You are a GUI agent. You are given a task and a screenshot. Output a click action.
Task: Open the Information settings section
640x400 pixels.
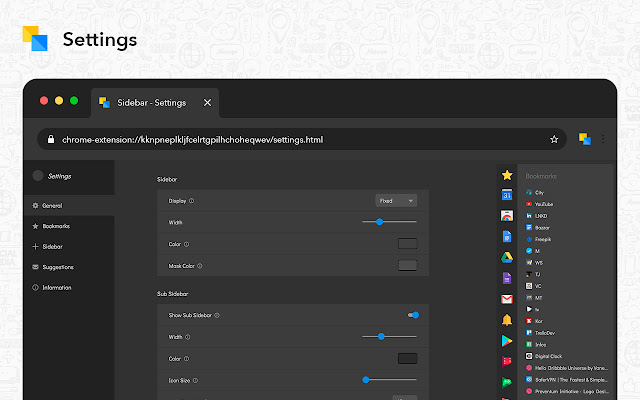point(57,288)
